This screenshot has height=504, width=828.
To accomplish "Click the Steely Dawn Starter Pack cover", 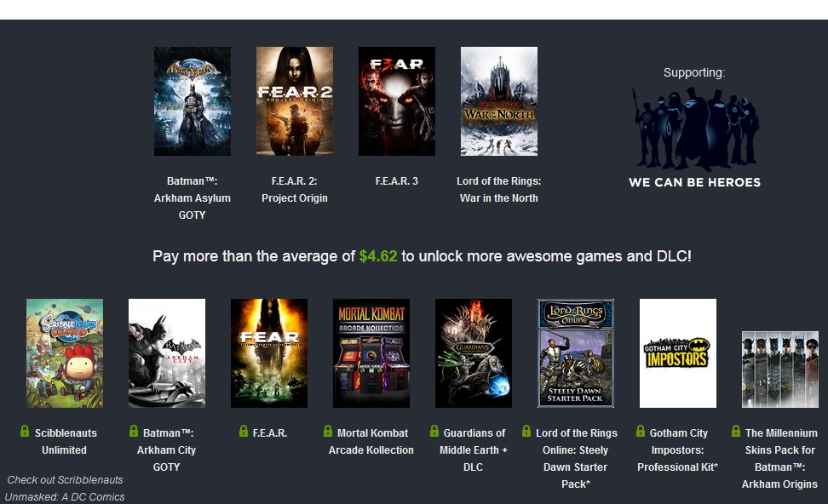I will (576, 353).
